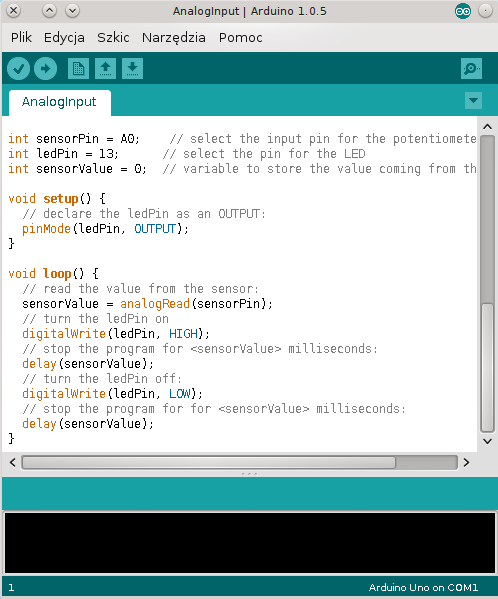
Task: Upload sketch with the arrow button
Action: (45, 69)
